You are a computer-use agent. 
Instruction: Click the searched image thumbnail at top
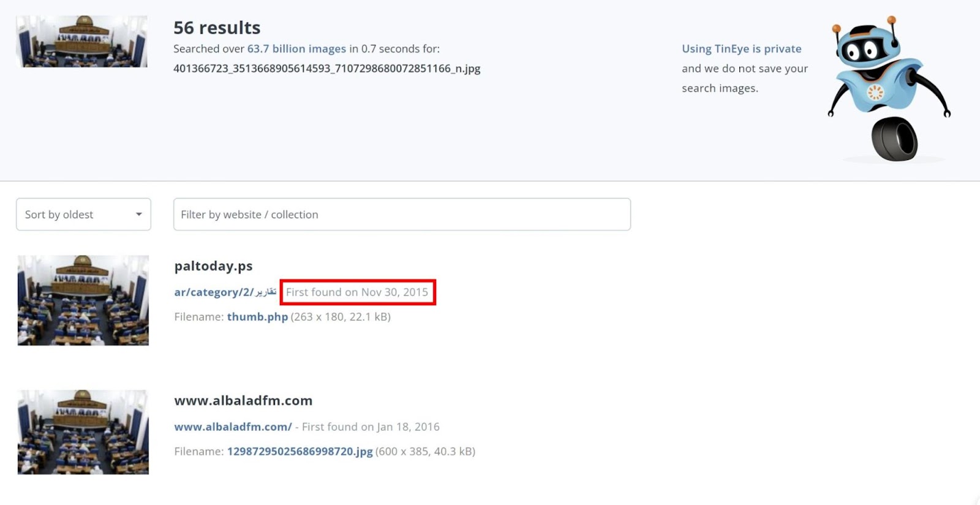81,42
